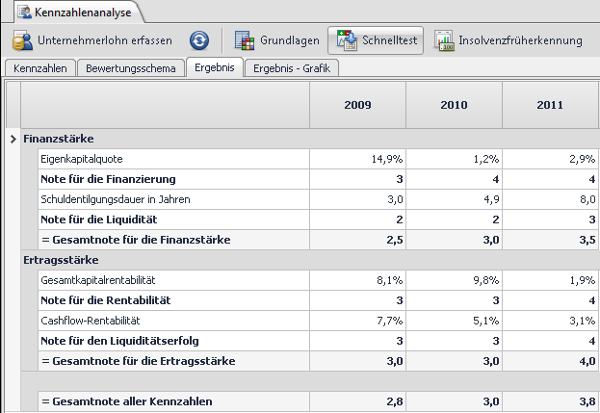600x413 pixels.
Task: Click Gesamtnote aller Kennzahlen 2011 value 3,8
Action: click(587, 402)
